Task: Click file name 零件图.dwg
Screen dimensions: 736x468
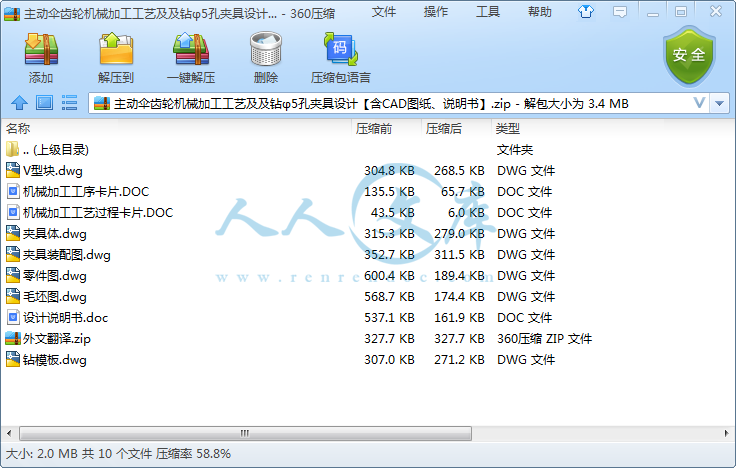Action: 54,276
